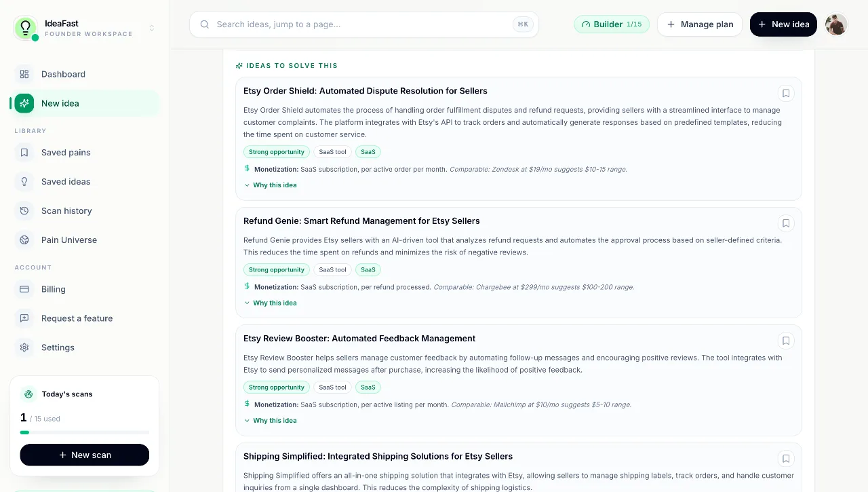Click the black New idea button
The image size is (868, 492).
[x=783, y=24]
